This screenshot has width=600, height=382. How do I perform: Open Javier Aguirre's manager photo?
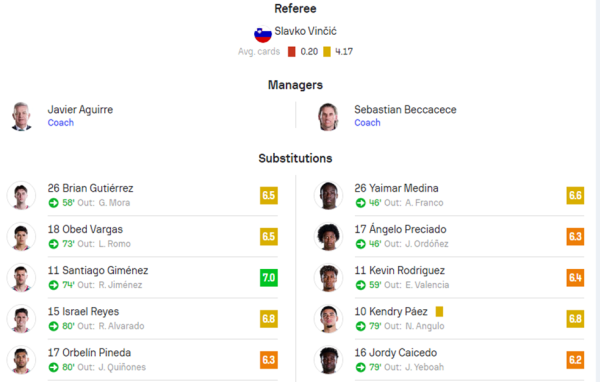[x=21, y=116]
